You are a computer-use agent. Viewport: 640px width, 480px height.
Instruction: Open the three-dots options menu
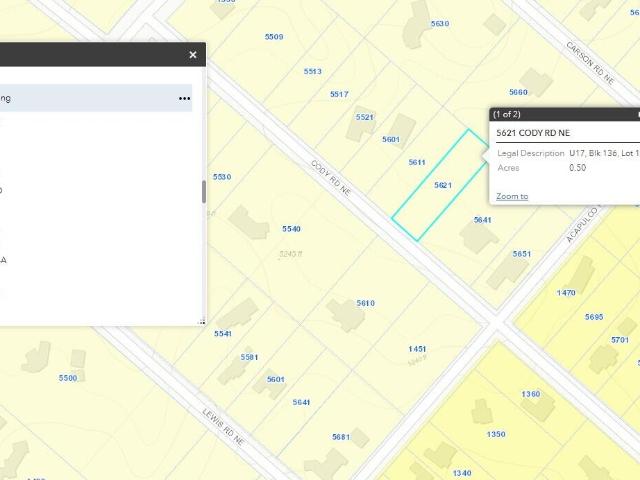(x=184, y=98)
